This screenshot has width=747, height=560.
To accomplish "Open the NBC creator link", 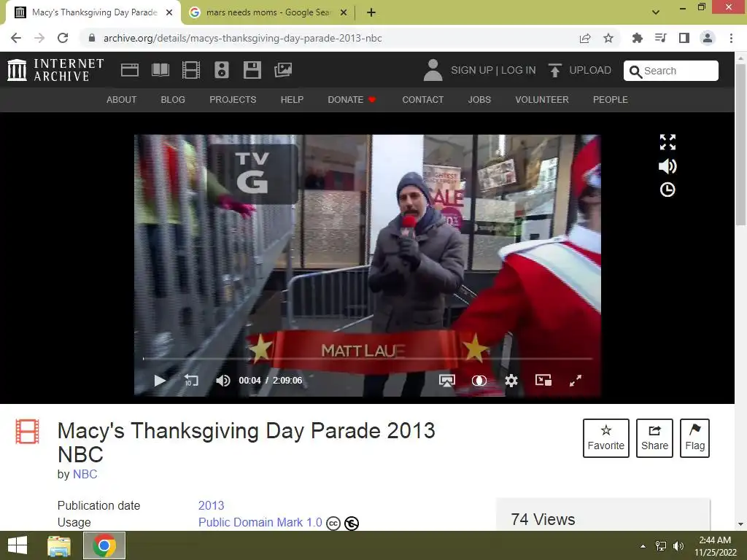I will coord(85,474).
